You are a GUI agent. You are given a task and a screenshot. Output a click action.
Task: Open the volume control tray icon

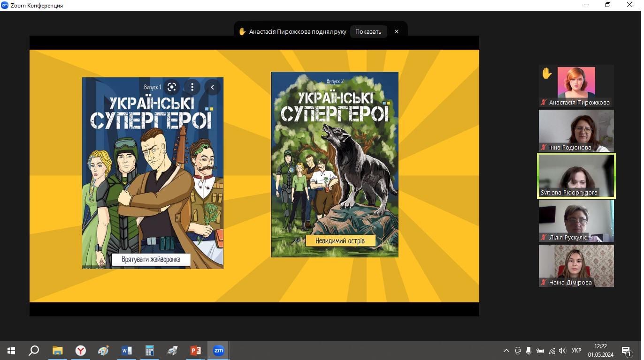(x=562, y=351)
